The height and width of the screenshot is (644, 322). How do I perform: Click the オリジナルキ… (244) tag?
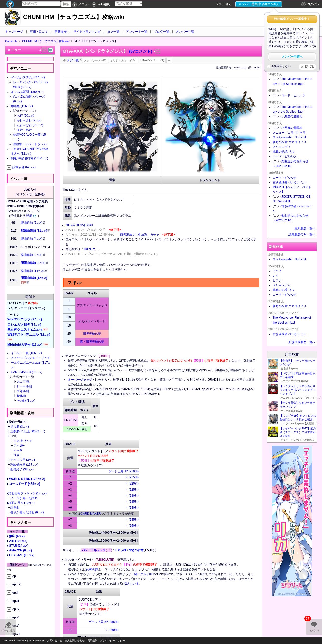coord(123,60)
